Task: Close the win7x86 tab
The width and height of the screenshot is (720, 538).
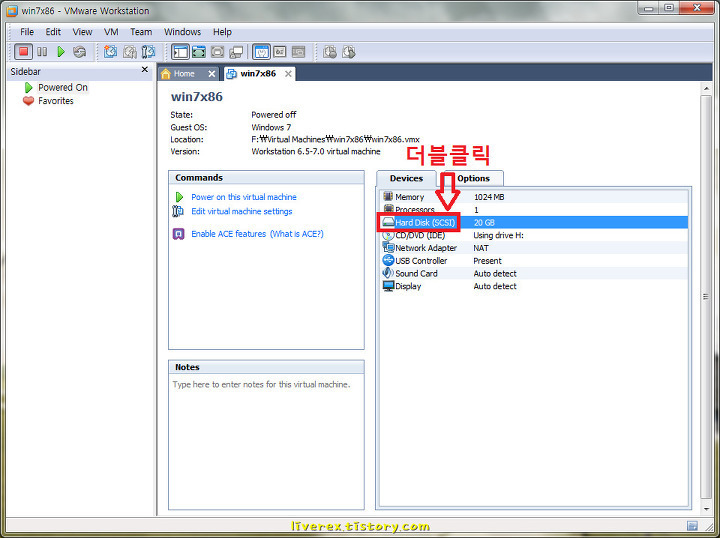Action: pyautogui.click(x=288, y=73)
